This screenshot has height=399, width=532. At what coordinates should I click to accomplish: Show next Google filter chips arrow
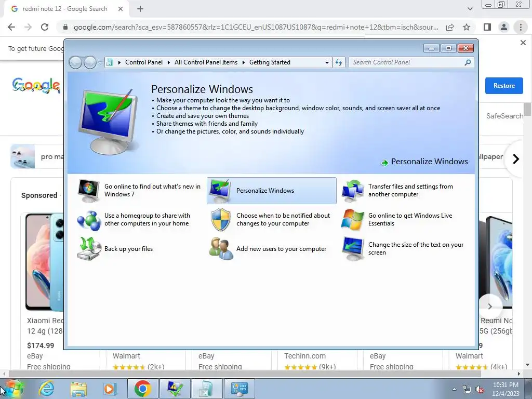tap(515, 159)
